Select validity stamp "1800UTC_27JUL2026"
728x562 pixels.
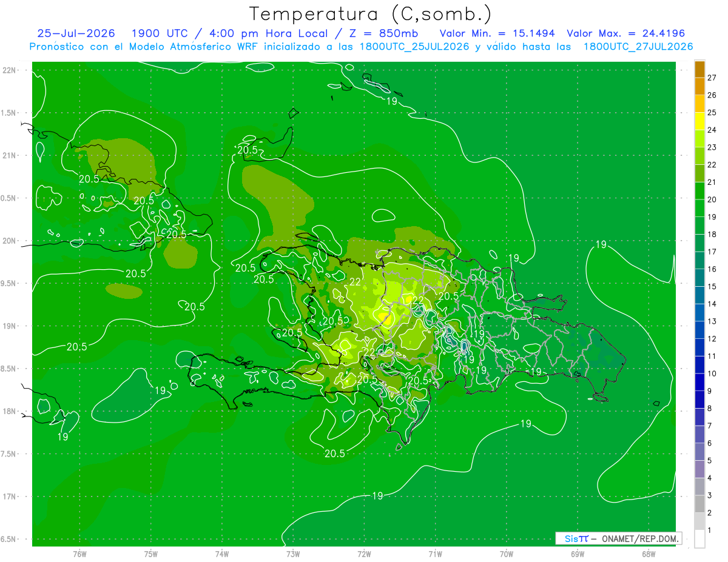(639, 47)
